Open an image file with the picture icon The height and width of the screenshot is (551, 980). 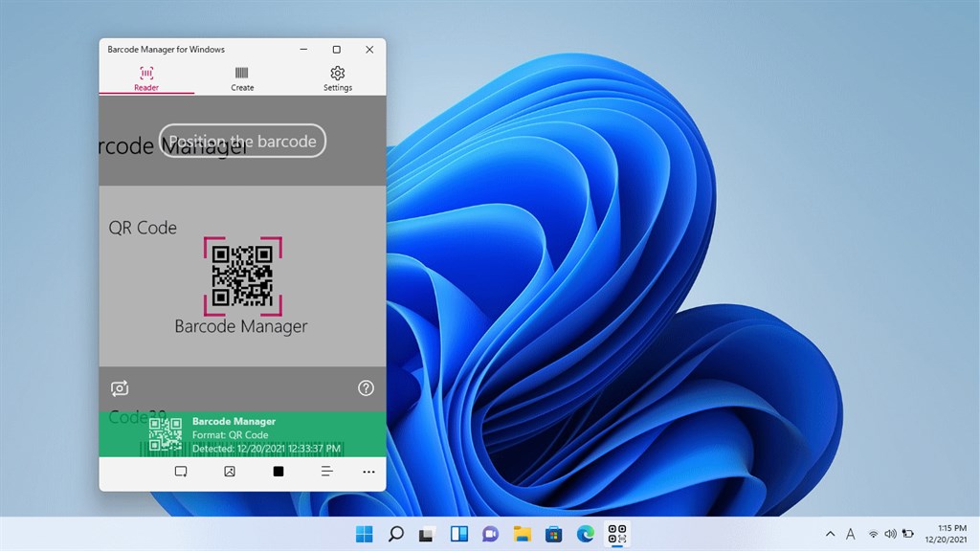(x=230, y=471)
